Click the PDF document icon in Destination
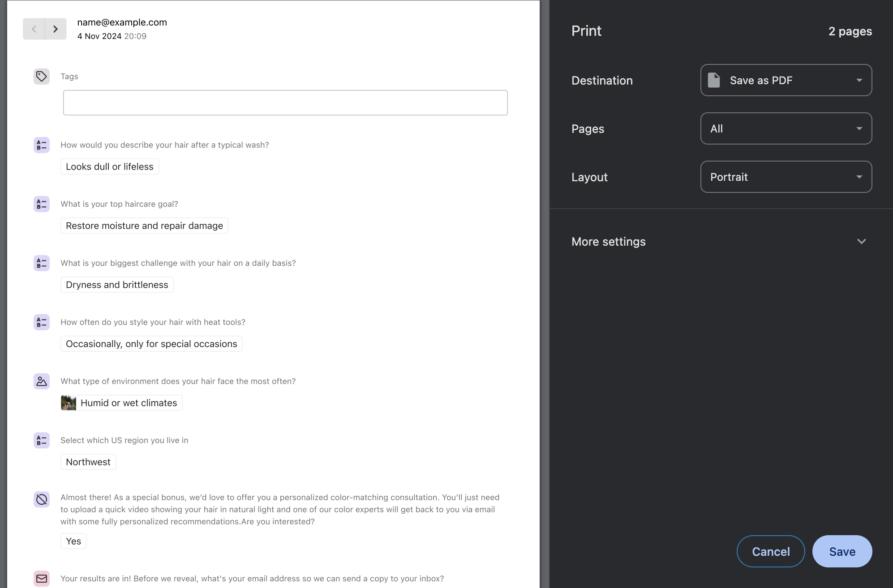This screenshot has width=893, height=588. click(714, 80)
